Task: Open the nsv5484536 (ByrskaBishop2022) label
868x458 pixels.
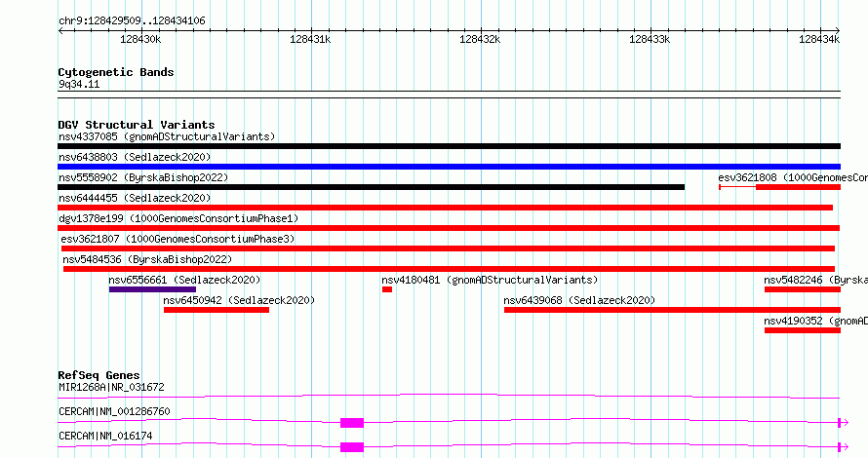Action: pos(147,259)
